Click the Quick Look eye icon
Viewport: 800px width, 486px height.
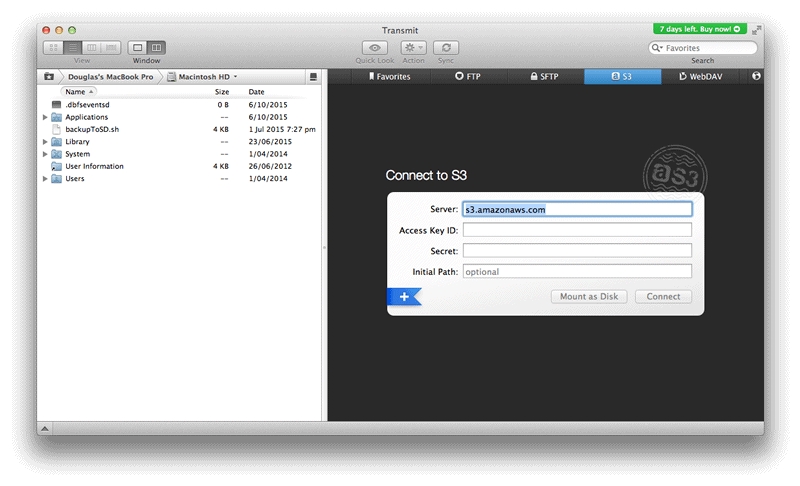pyautogui.click(x=374, y=47)
